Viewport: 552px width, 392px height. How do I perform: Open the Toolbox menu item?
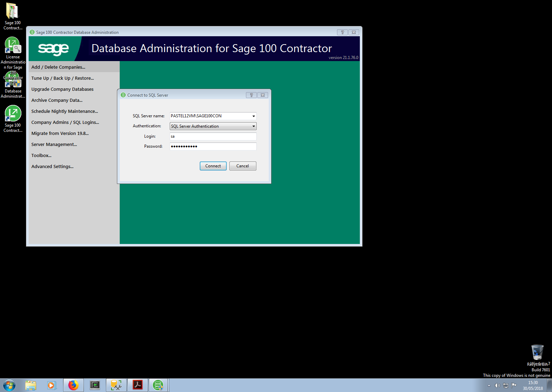pyautogui.click(x=74, y=155)
